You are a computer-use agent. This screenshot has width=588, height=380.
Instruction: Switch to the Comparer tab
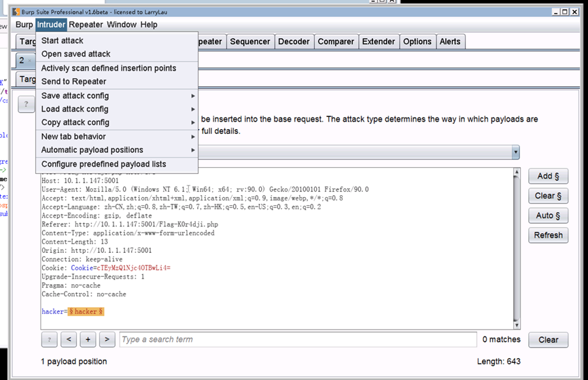coord(336,41)
